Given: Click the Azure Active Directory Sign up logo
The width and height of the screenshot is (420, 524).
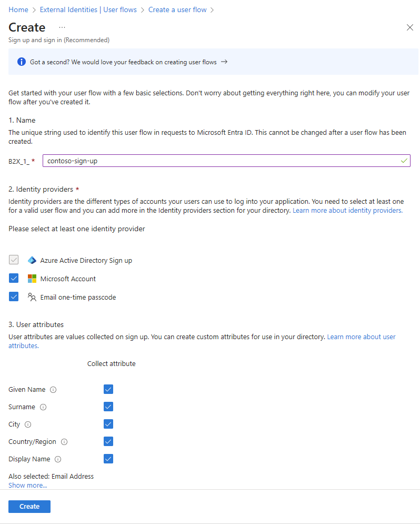Looking at the screenshot, I should (x=32, y=260).
